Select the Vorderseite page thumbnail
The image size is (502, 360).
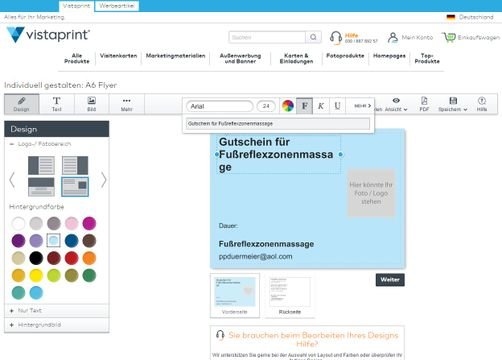(x=235, y=295)
